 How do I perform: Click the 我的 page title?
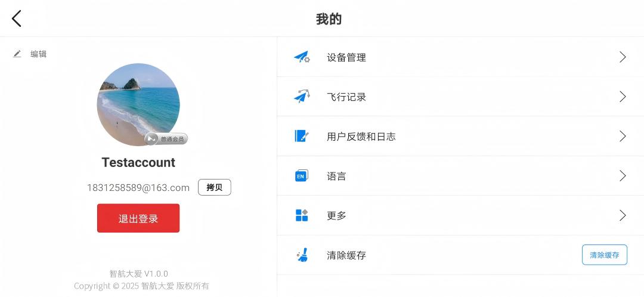click(x=329, y=19)
